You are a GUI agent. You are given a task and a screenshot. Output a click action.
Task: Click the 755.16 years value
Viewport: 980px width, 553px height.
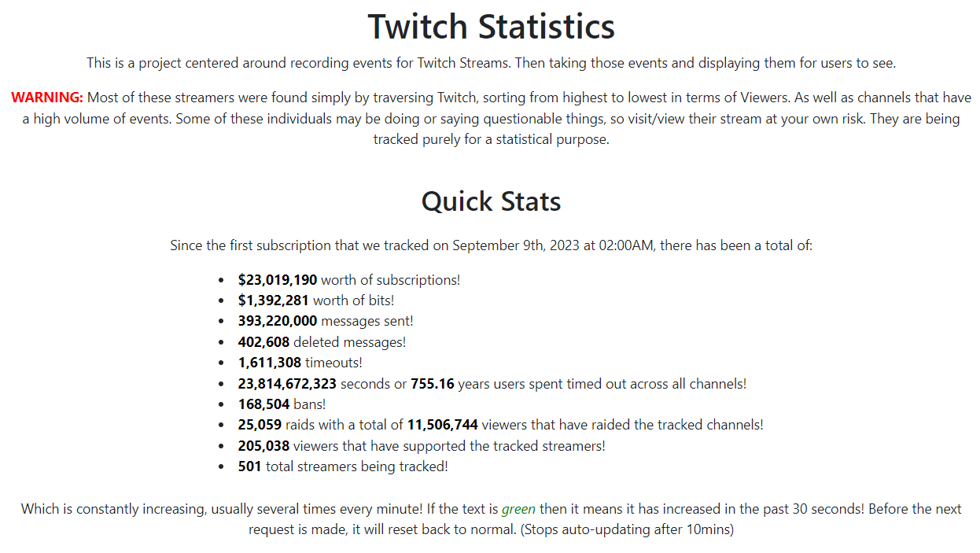coord(432,384)
